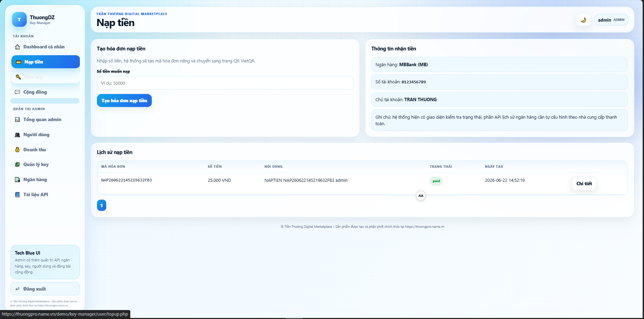Open Dashboard cá nhân home icon

(x=17, y=47)
